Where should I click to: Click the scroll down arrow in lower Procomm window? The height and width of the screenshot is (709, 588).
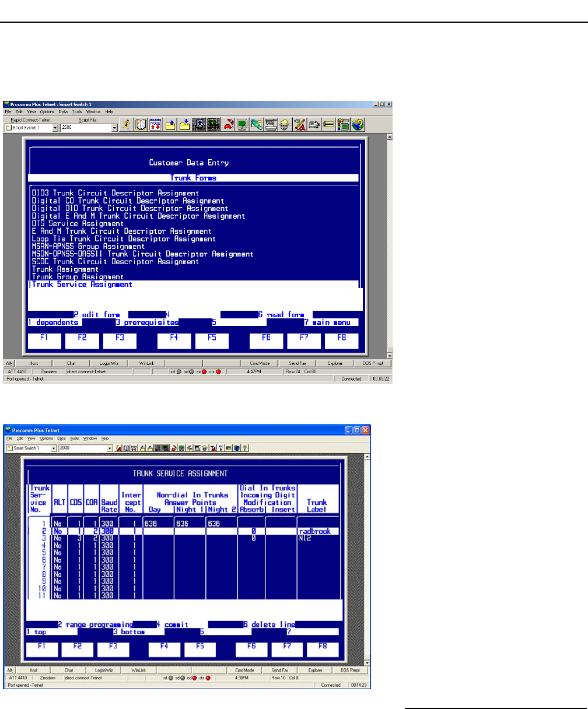click(x=367, y=662)
